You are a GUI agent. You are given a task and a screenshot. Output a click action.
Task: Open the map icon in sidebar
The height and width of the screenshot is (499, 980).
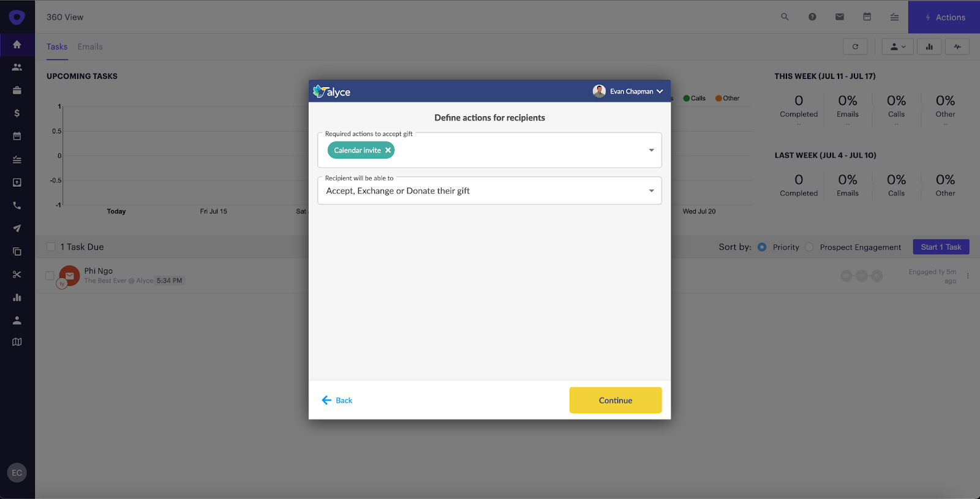[17, 342]
